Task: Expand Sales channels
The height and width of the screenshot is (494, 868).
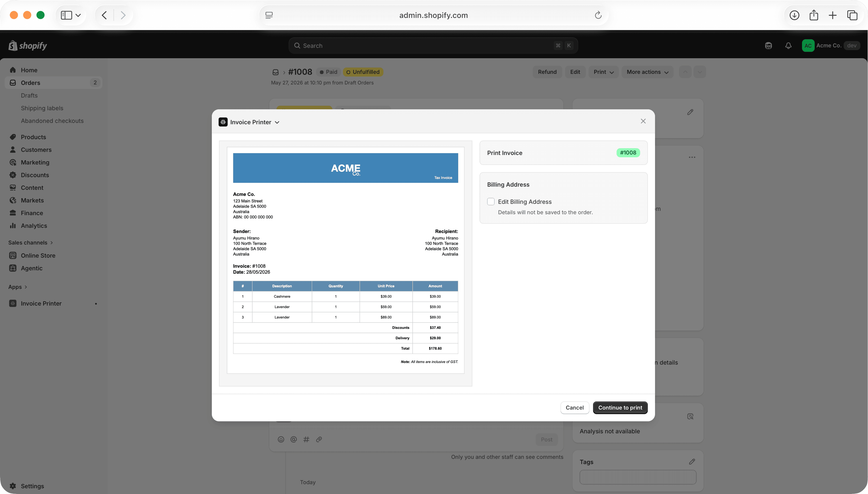Action: click(x=31, y=242)
